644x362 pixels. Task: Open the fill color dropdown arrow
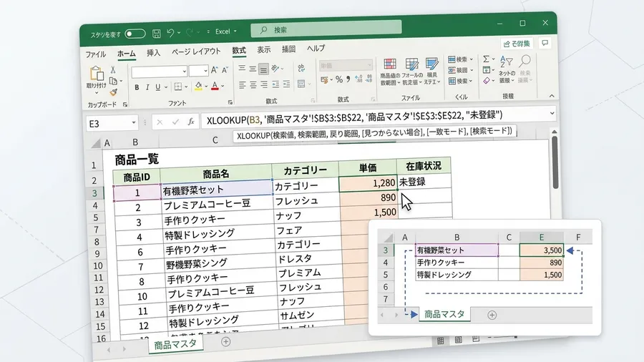click(x=206, y=87)
